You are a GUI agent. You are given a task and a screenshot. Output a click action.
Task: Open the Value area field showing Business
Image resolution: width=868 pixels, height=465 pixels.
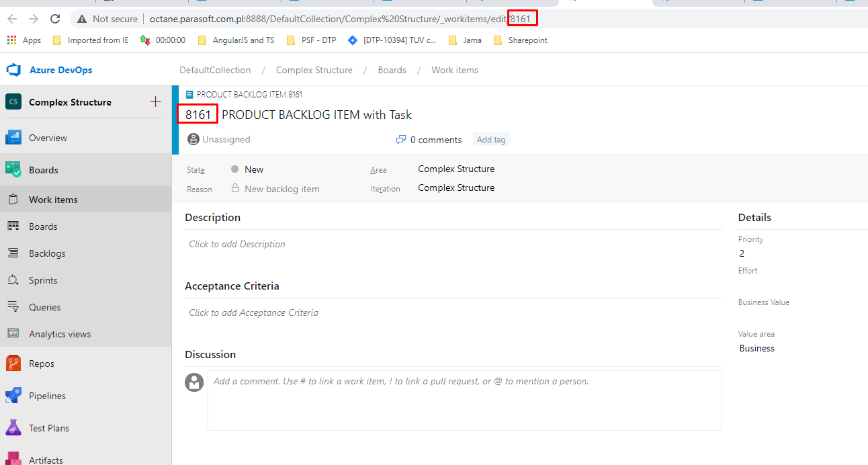pyautogui.click(x=757, y=348)
